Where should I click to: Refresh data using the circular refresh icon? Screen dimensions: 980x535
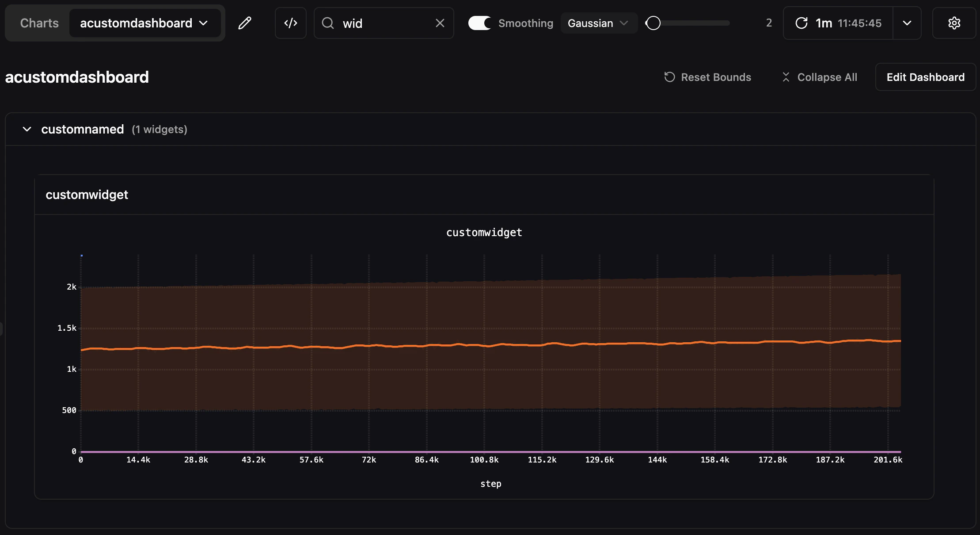(801, 23)
